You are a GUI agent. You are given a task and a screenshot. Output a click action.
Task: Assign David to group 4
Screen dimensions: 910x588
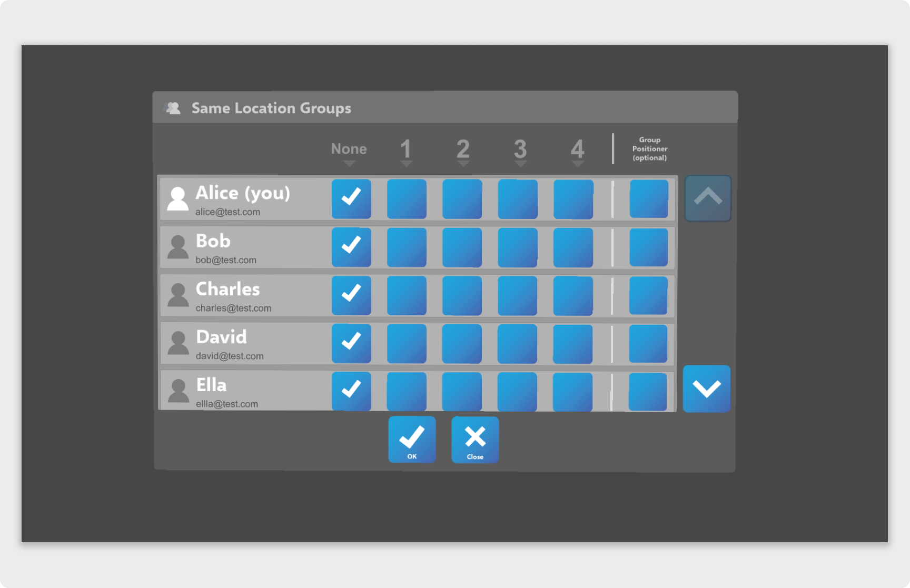pos(572,343)
